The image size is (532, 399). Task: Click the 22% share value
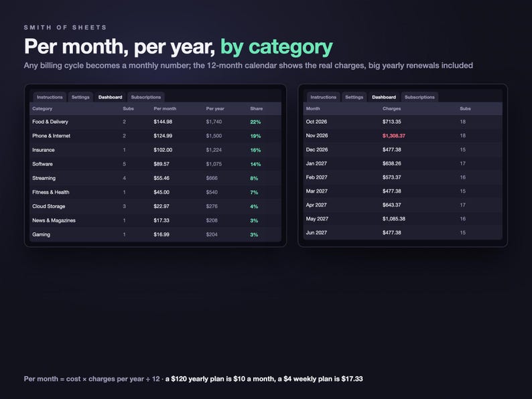[x=255, y=122]
